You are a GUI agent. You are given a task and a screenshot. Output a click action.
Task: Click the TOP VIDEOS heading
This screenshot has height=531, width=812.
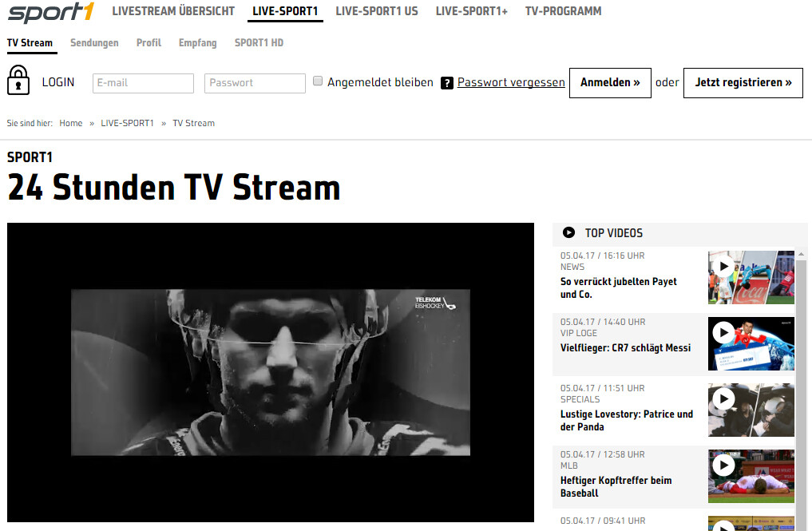coord(614,233)
